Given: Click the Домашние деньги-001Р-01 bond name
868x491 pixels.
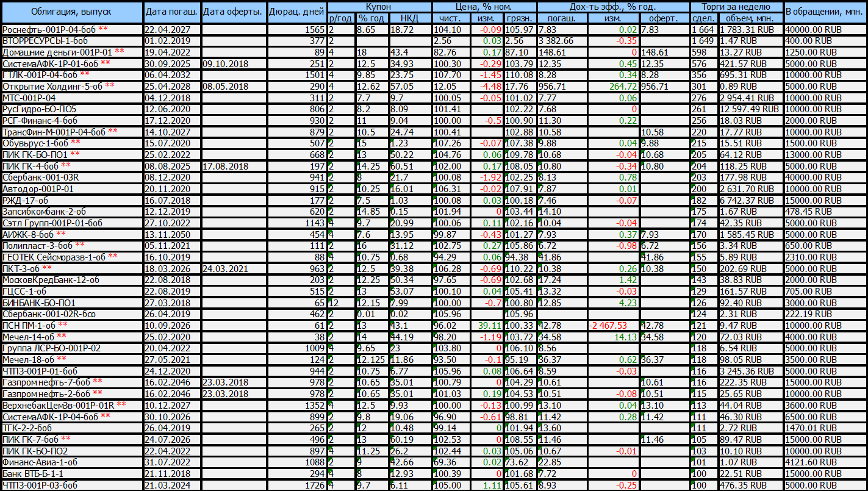Looking at the screenshot, I should [x=57, y=52].
